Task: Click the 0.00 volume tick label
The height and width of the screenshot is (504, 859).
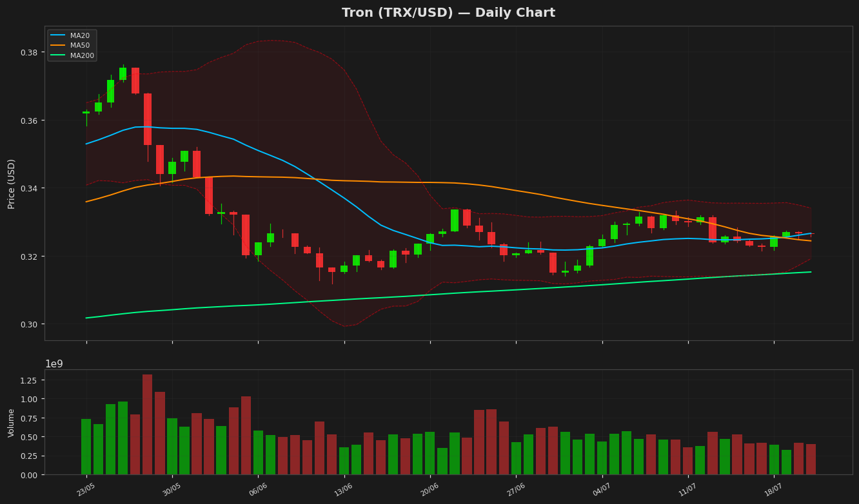Action: (x=28, y=475)
